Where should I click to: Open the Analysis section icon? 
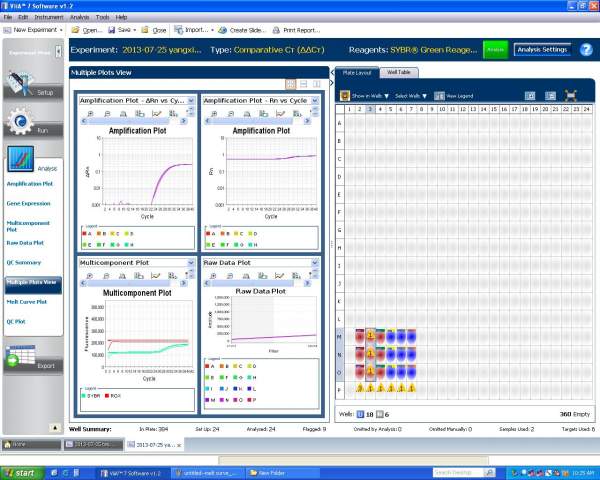(21, 158)
